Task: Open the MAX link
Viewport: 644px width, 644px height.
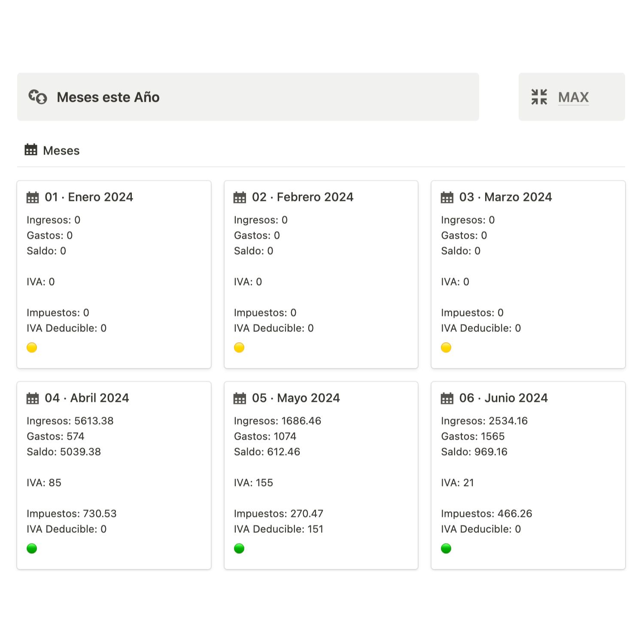Action: (x=573, y=97)
